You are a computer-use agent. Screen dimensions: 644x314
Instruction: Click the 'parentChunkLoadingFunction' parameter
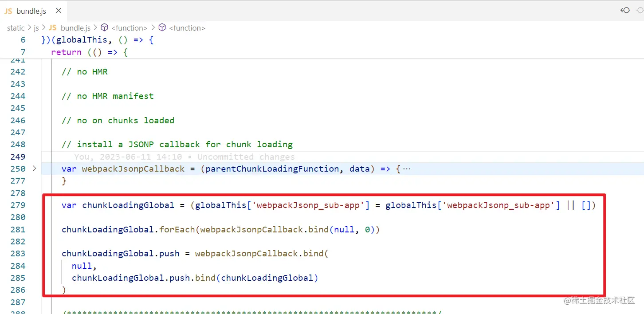click(x=272, y=169)
